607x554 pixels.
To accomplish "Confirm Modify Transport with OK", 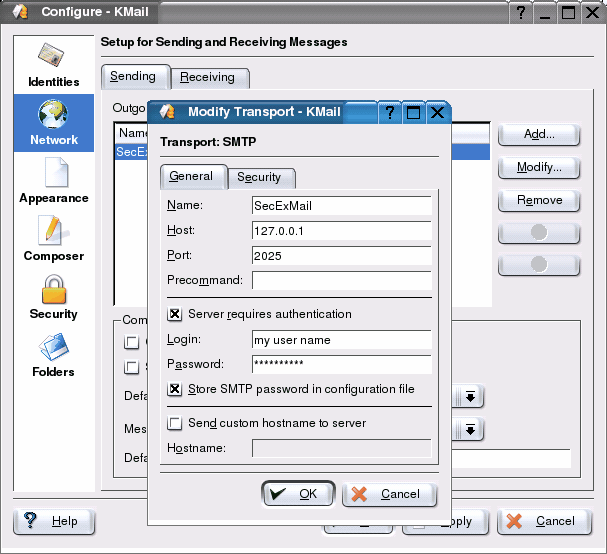I will point(298,494).
